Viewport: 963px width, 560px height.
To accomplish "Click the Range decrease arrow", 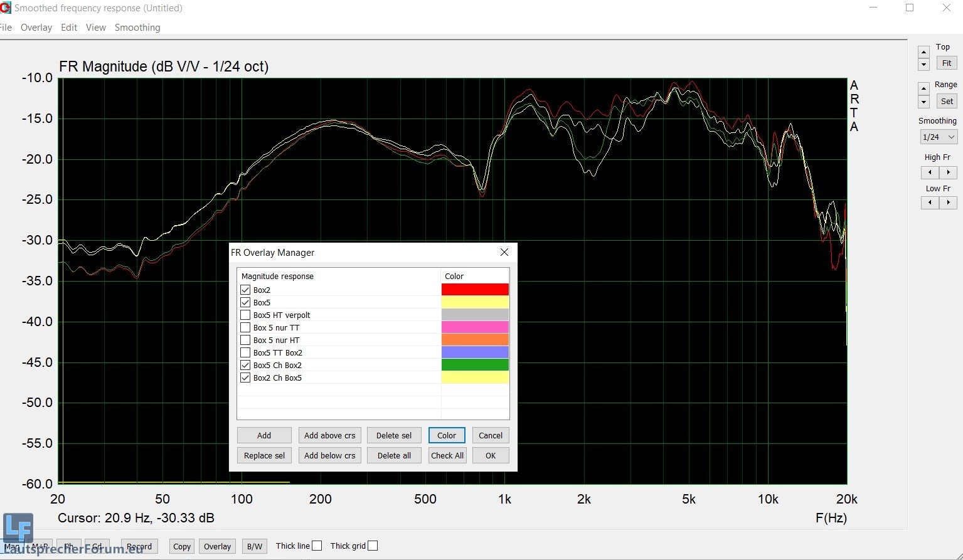I will 923,102.
